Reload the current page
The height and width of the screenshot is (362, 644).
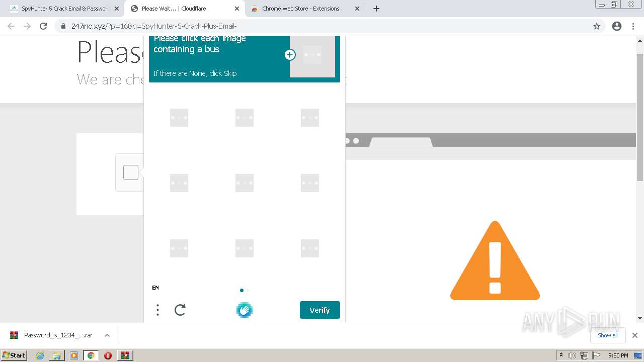(43, 26)
